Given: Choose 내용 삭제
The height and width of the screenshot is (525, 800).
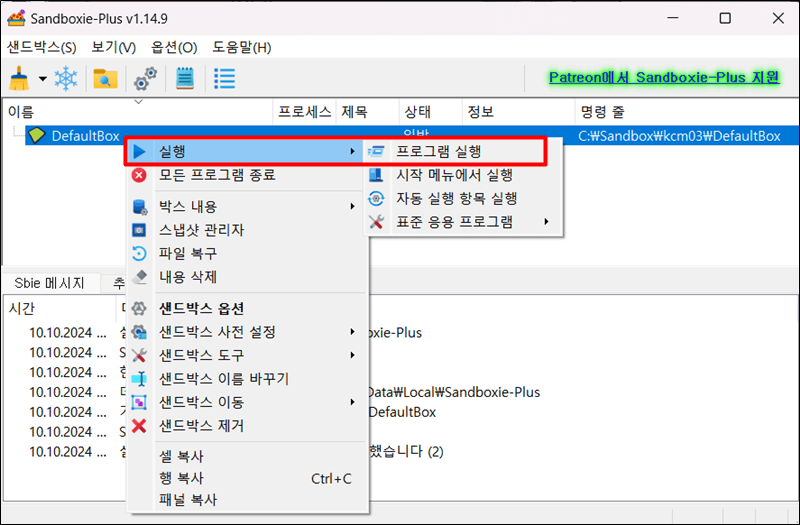Looking at the screenshot, I should coord(246,277).
